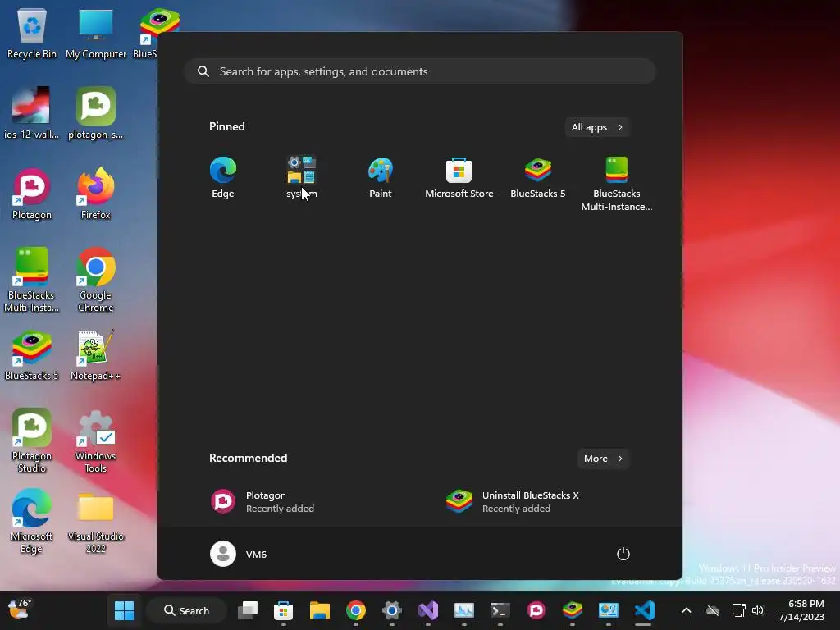Open network status tray icon
The image size is (840, 630).
pyautogui.click(x=738, y=610)
